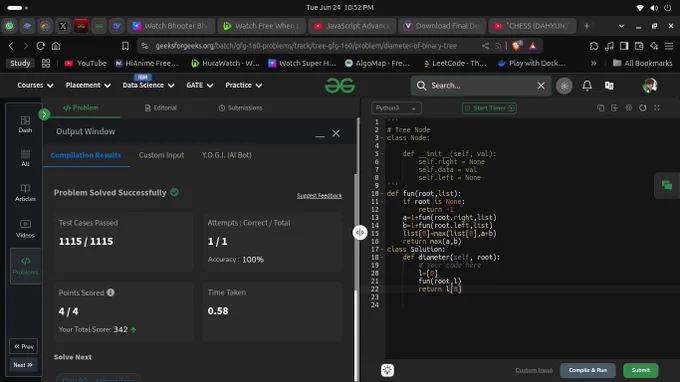Click browser back arrow
This screenshot has width=680, height=382.
coord(11,46)
